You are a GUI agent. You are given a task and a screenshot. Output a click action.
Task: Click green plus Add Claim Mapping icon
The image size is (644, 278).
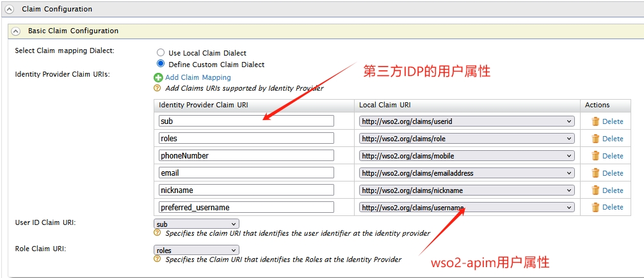coord(158,77)
